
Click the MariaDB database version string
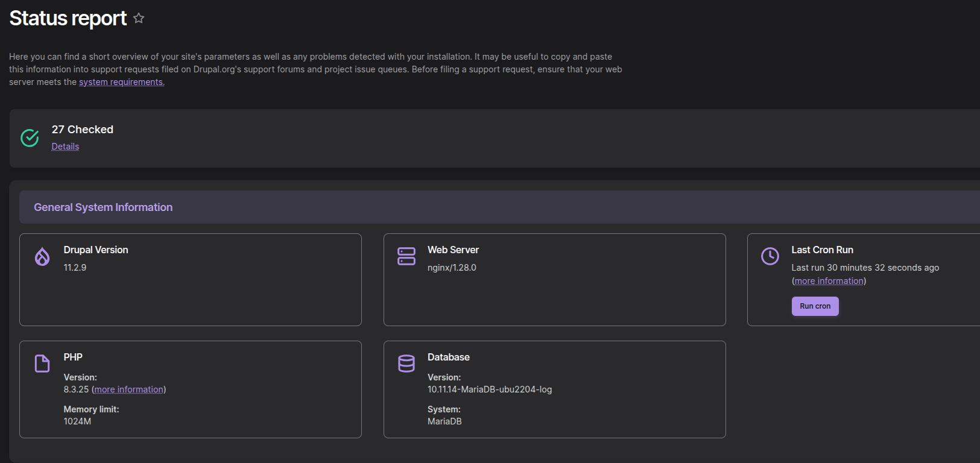coord(489,389)
